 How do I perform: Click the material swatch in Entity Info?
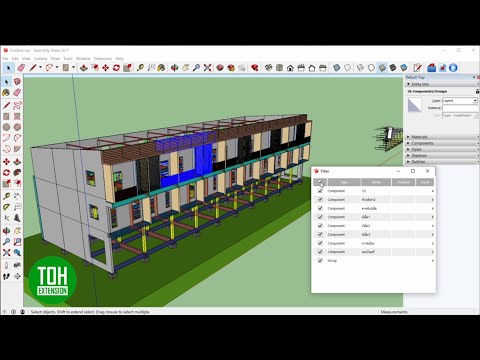(414, 105)
